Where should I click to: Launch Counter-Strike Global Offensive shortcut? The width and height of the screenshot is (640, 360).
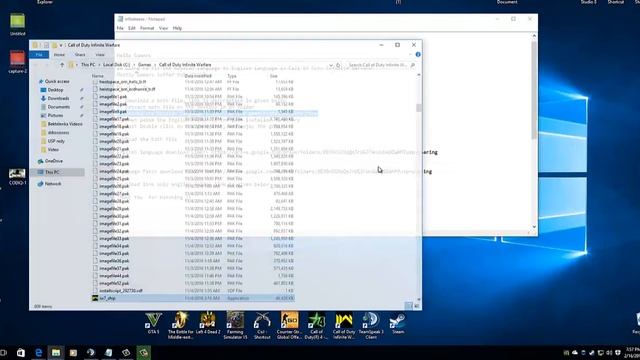coord(289,325)
